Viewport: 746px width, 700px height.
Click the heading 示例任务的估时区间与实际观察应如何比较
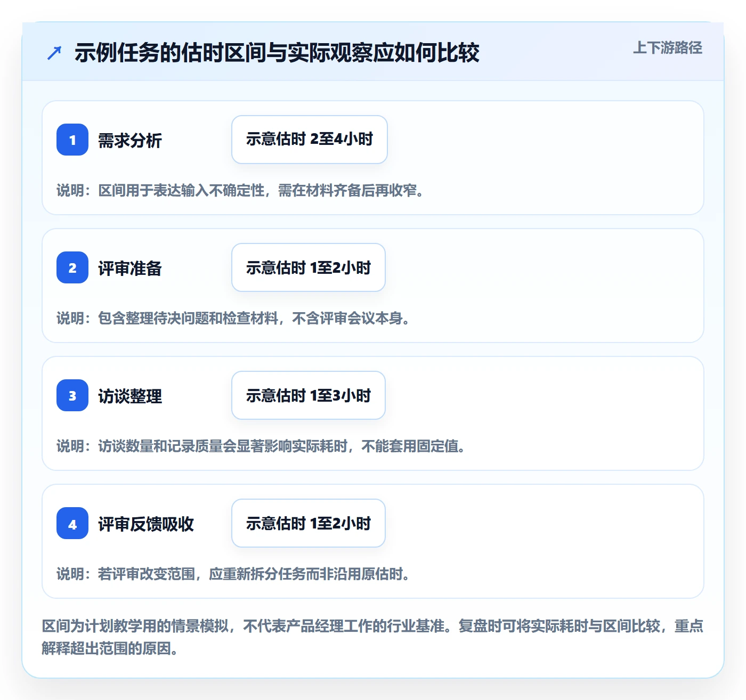(277, 53)
